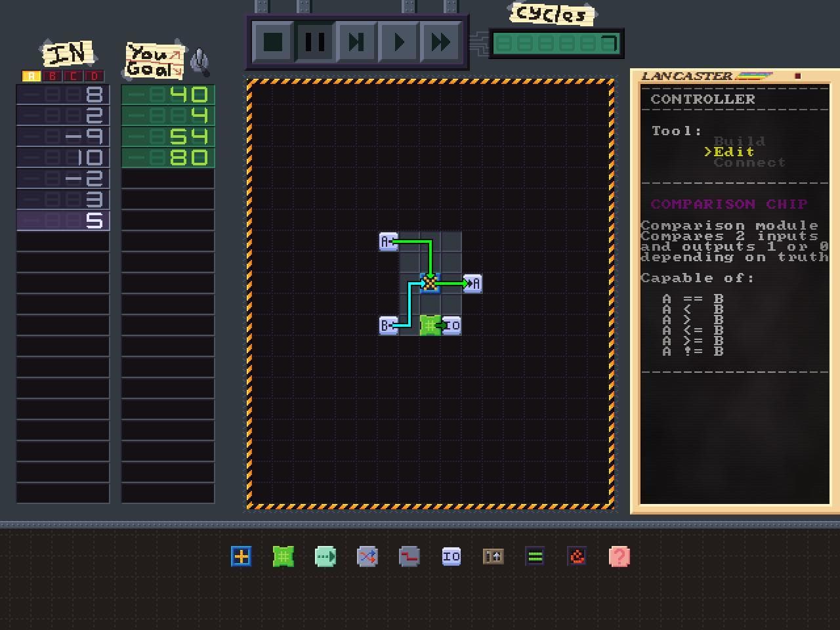
Task: Select the red swirl chip in toolbar
Action: [x=577, y=556]
